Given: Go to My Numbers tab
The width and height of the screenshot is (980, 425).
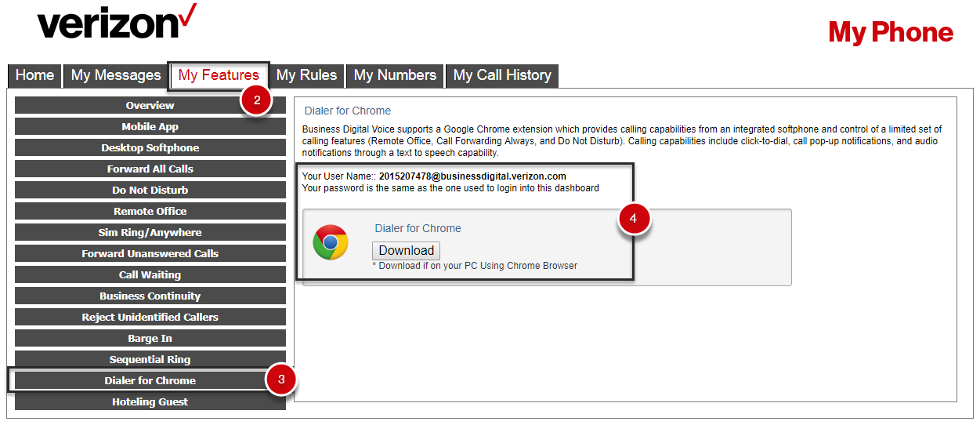Looking at the screenshot, I should point(395,75).
